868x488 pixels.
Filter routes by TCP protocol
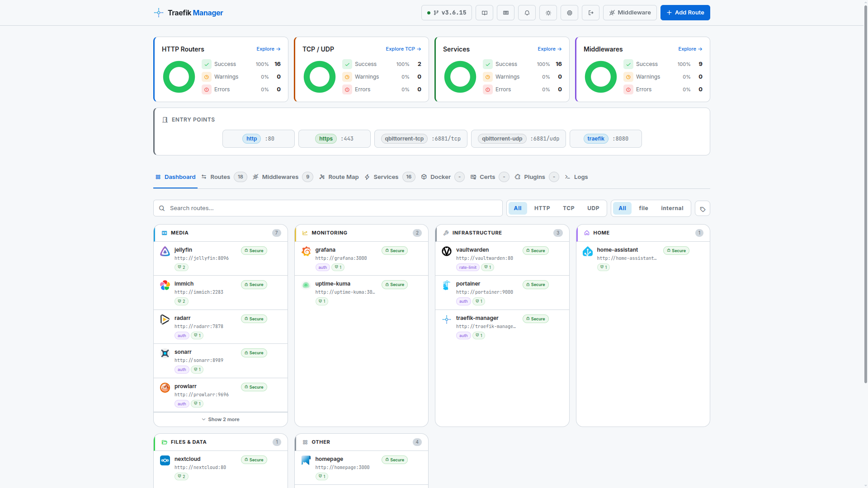pos(569,208)
